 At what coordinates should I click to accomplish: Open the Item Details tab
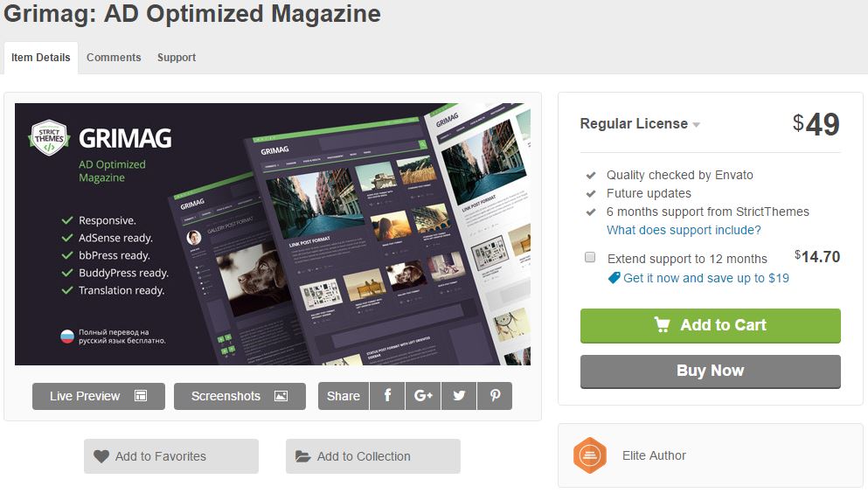coord(41,58)
